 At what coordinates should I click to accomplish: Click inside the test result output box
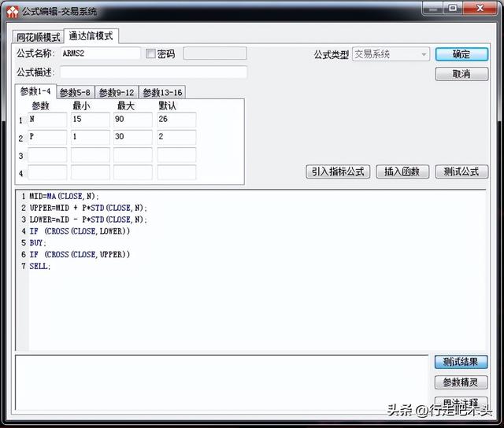(222, 382)
